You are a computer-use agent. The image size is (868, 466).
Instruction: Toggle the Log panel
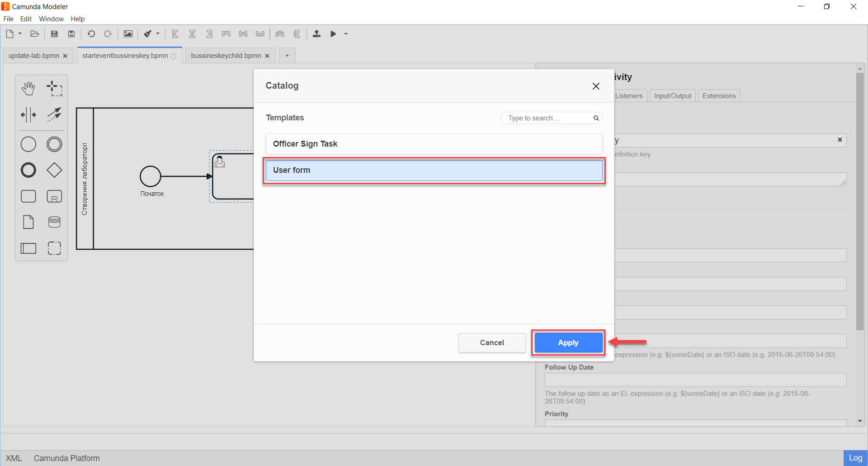click(855, 458)
